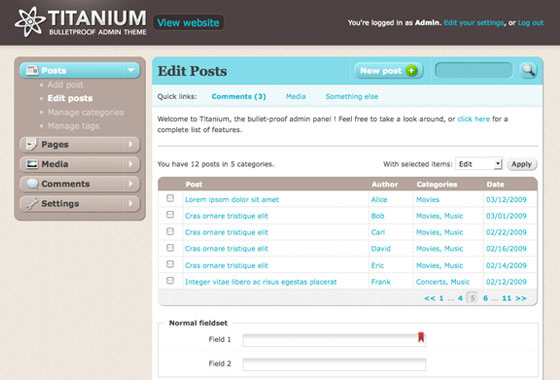Image resolution: width=560 pixels, height=380 pixels.
Task: Expand the Media menu arrow
Action: pos(131,164)
